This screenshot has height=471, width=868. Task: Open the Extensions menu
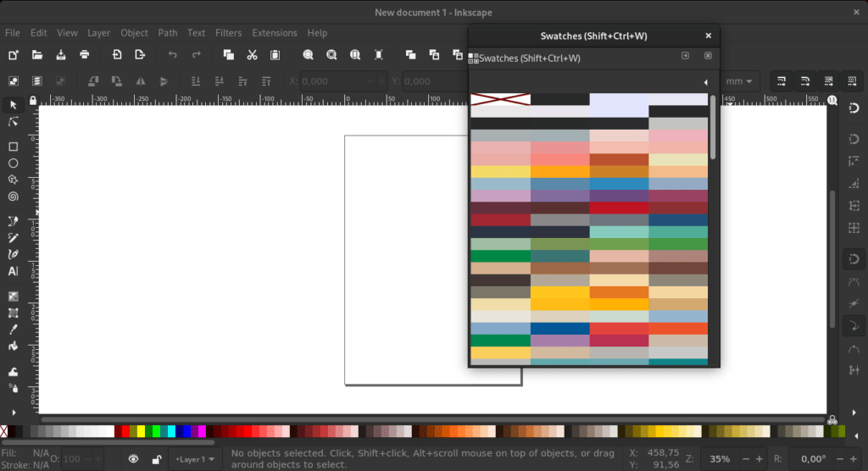point(275,33)
